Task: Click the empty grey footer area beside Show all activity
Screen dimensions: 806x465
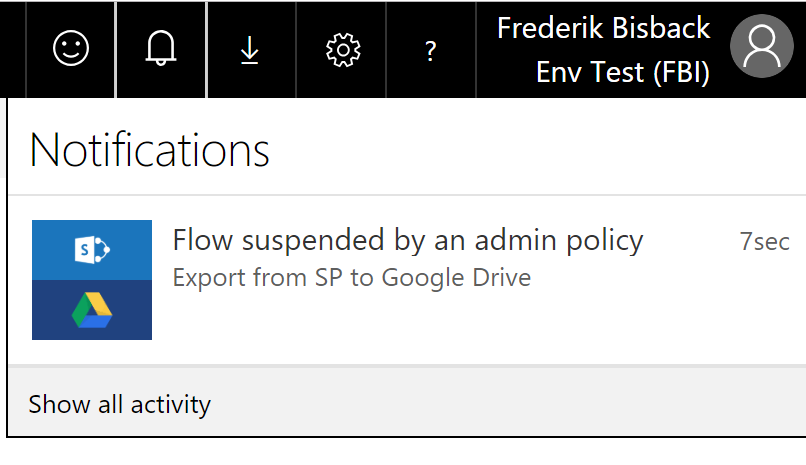Action: 500,404
